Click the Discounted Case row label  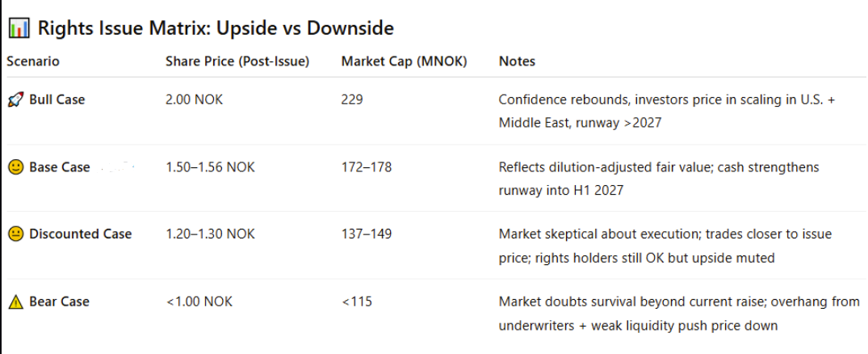click(x=80, y=234)
